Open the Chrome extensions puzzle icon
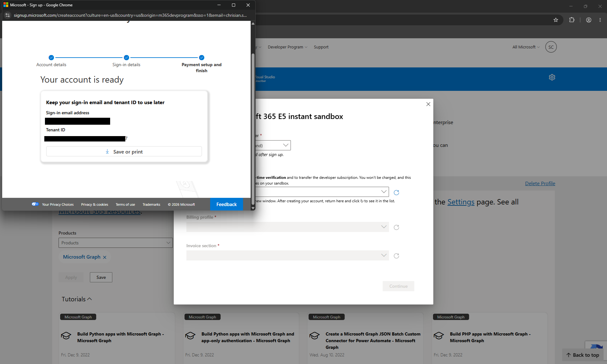 pyautogui.click(x=572, y=20)
